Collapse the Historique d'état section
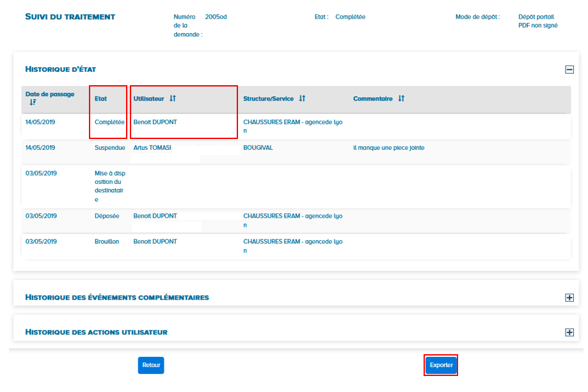The height and width of the screenshot is (392, 588). (569, 69)
